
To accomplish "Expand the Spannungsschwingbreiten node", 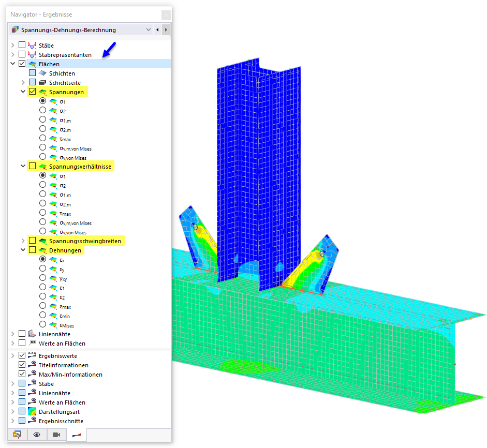I will point(23,241).
